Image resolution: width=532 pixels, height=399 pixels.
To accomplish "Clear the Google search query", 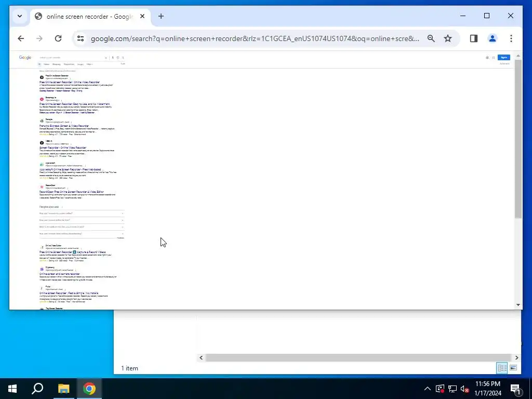I will coord(106,58).
